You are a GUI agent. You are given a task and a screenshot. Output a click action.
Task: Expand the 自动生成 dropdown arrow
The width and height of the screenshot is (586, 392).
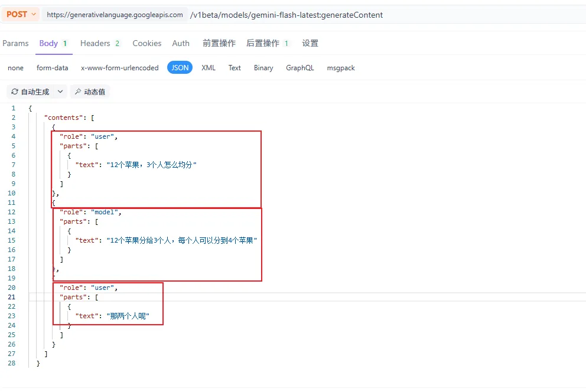[60, 92]
